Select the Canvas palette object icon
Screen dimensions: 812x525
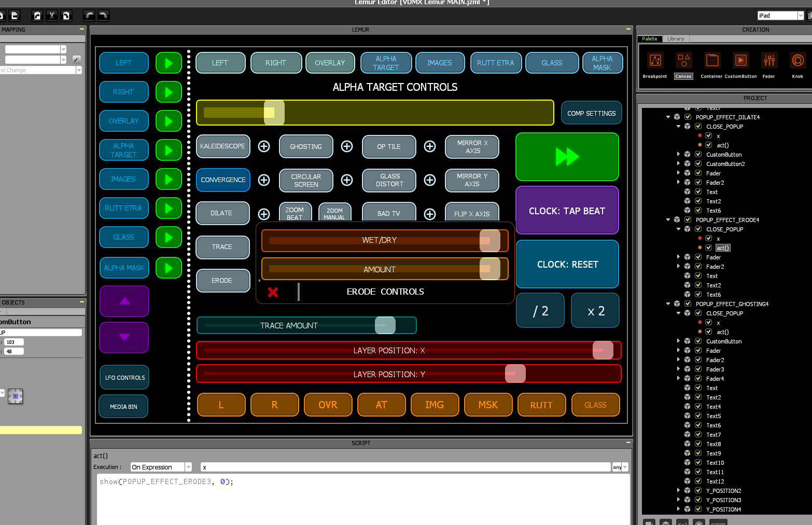683,61
